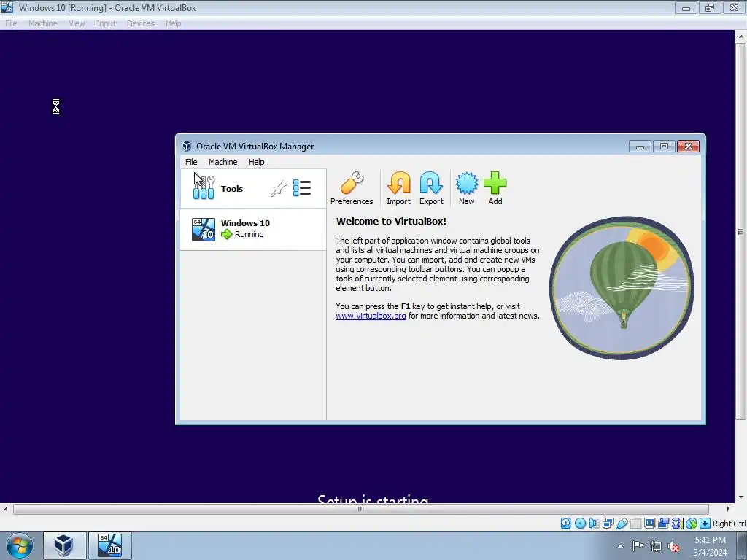The height and width of the screenshot is (560, 747).
Task: Create a New virtual machine
Action: tap(466, 189)
